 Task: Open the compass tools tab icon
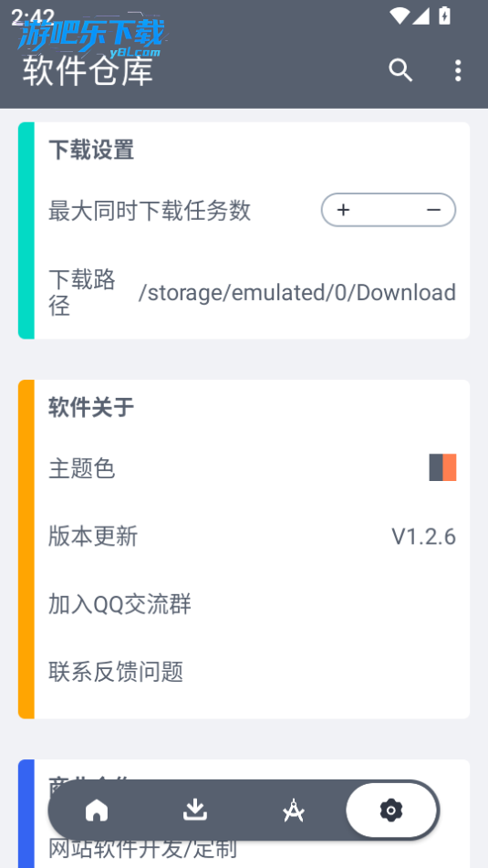[x=293, y=810]
